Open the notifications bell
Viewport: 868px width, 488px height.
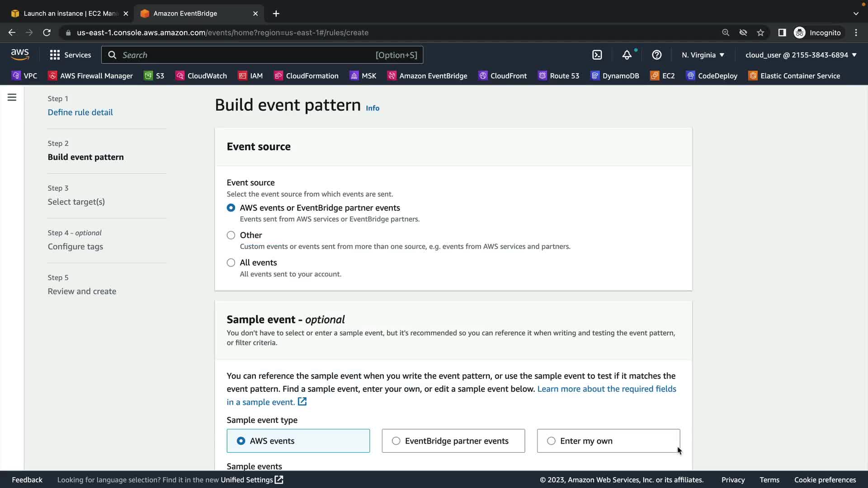click(x=627, y=55)
